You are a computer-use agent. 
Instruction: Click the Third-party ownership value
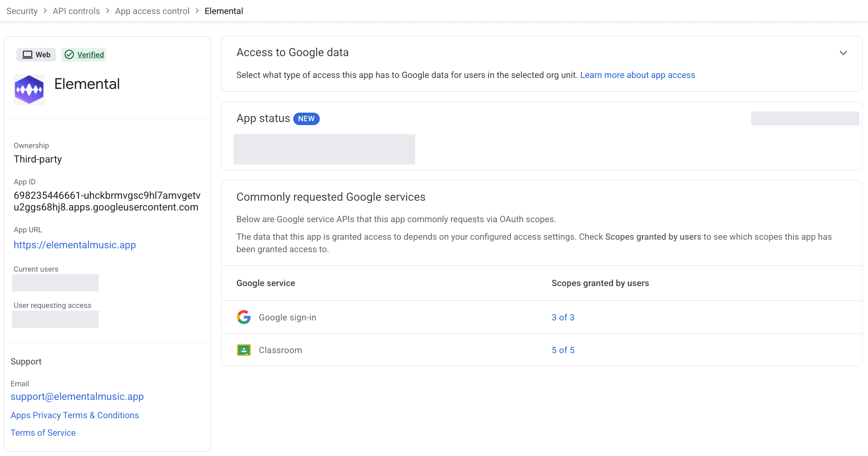coord(38,159)
